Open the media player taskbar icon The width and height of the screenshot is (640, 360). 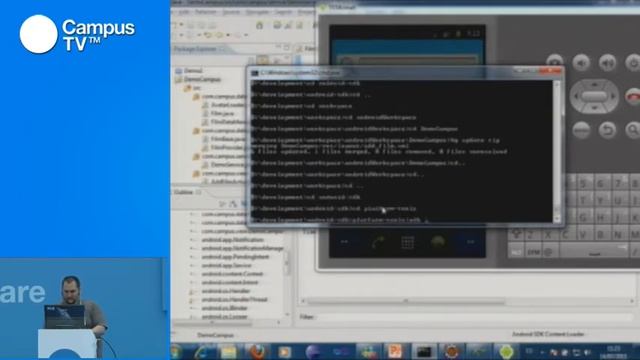(284, 351)
